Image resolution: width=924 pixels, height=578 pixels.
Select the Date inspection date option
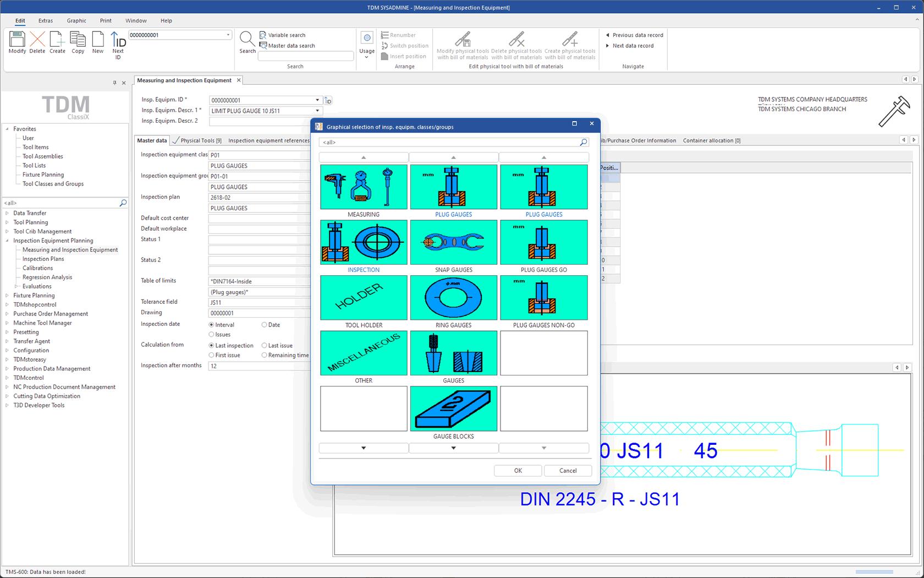(264, 325)
